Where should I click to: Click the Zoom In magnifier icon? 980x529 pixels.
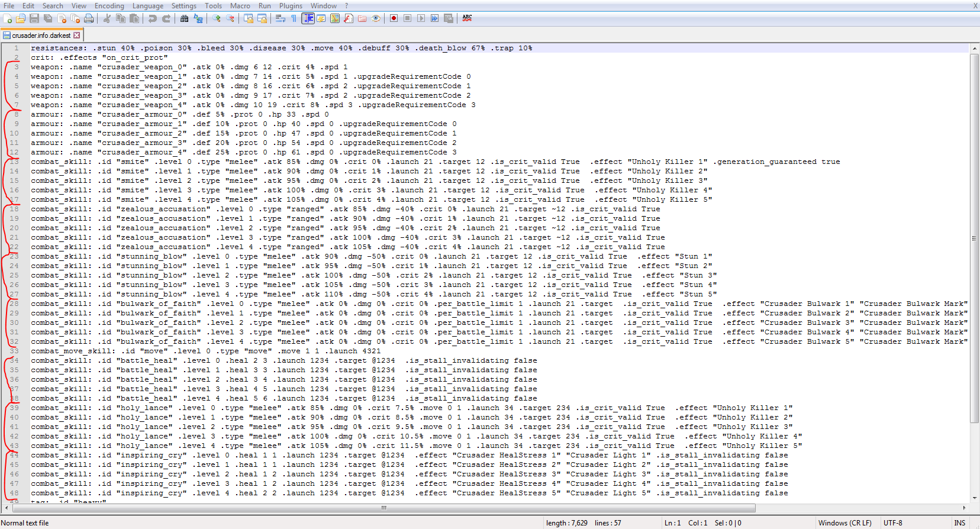point(217,18)
